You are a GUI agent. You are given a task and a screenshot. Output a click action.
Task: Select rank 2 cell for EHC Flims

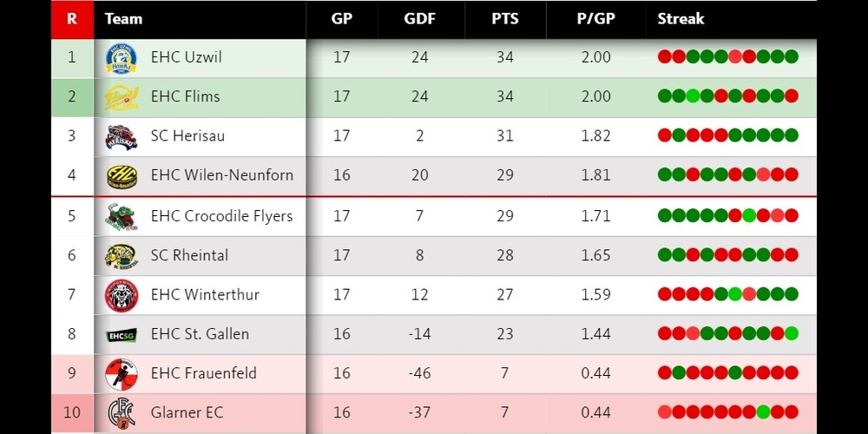(x=71, y=96)
